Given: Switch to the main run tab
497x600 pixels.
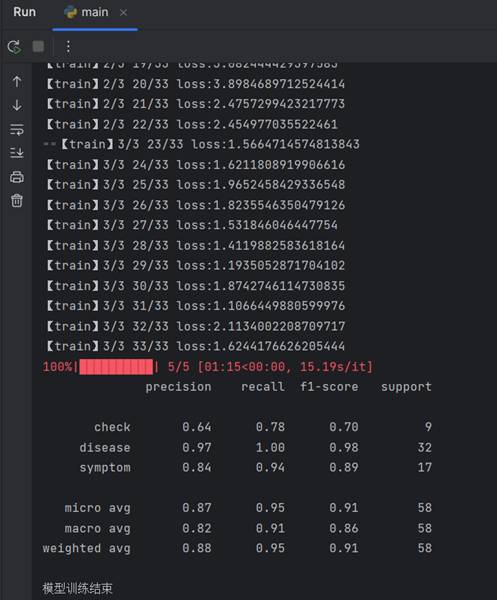Looking at the screenshot, I should (95, 12).
